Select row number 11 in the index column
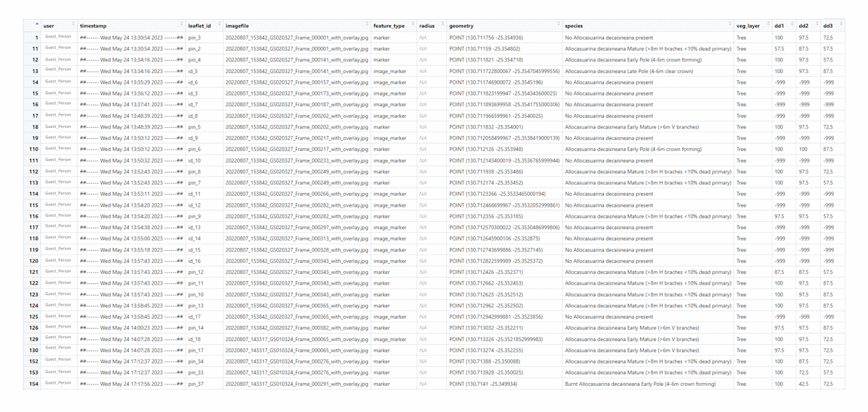 click(35, 49)
